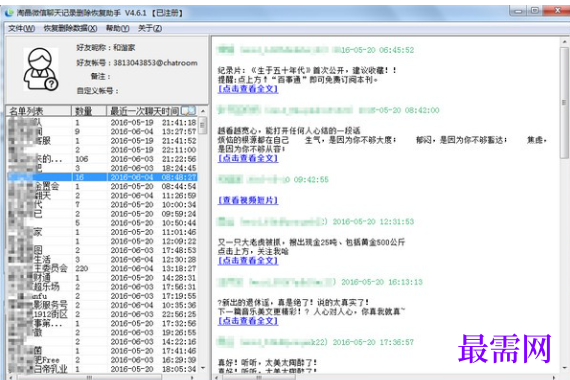
Task: Select the row dated 2016-05-20 14:28:31
Action: (x=103, y=277)
